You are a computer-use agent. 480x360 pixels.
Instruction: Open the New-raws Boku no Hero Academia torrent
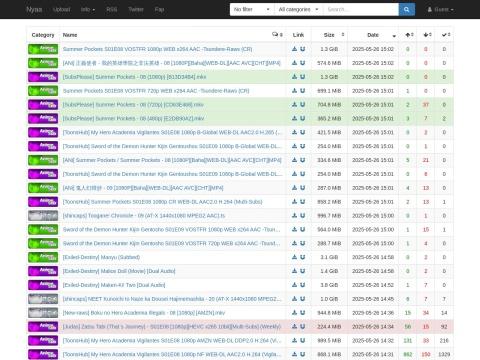[144, 313]
